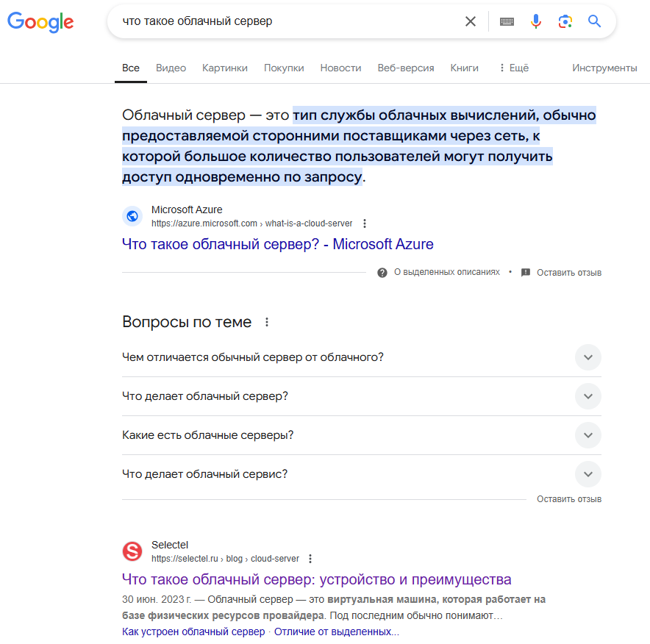The height and width of the screenshot is (644, 650).
Task: Expand question Какие есть облачные серверы
Action: 588,435
